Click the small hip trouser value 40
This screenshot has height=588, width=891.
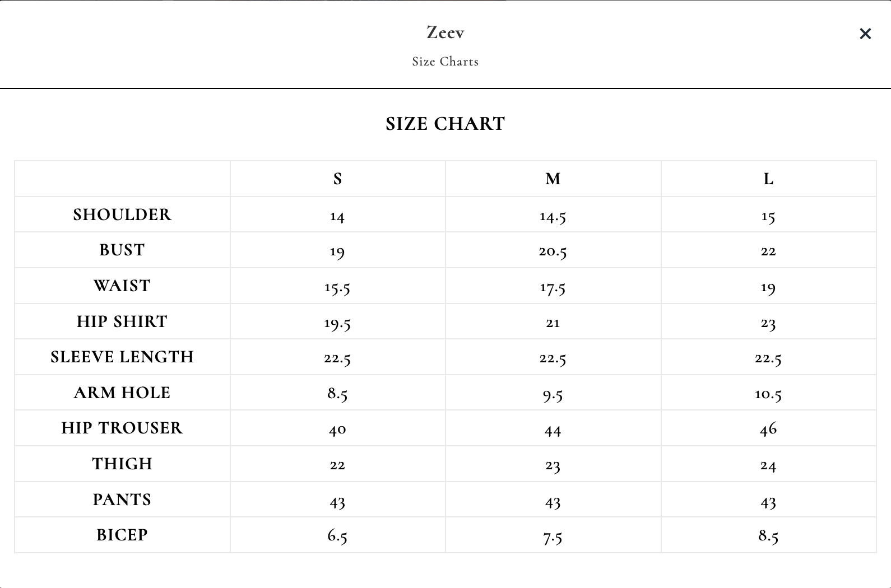[337, 430]
